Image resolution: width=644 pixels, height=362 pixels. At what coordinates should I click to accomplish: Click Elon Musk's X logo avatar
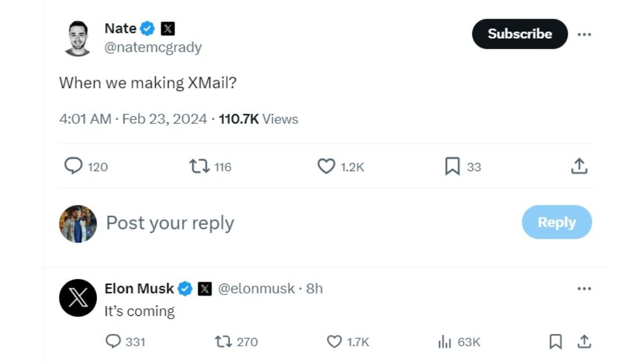pos(78,298)
